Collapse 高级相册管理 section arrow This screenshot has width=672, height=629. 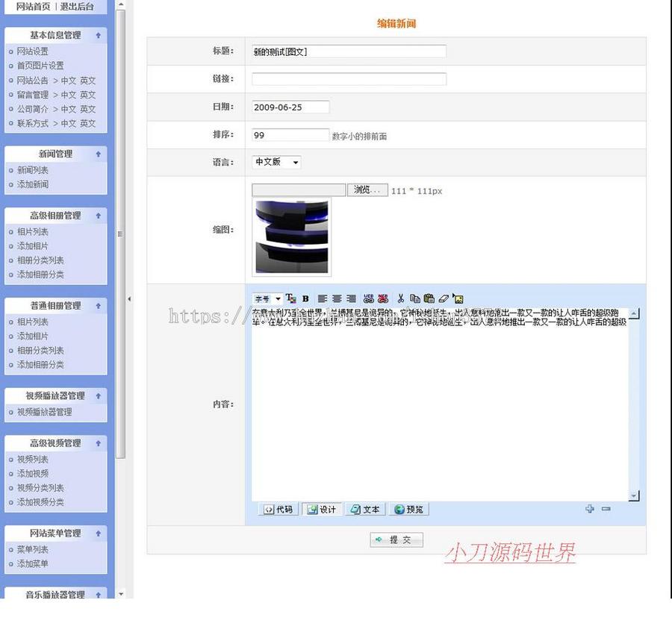(99, 216)
